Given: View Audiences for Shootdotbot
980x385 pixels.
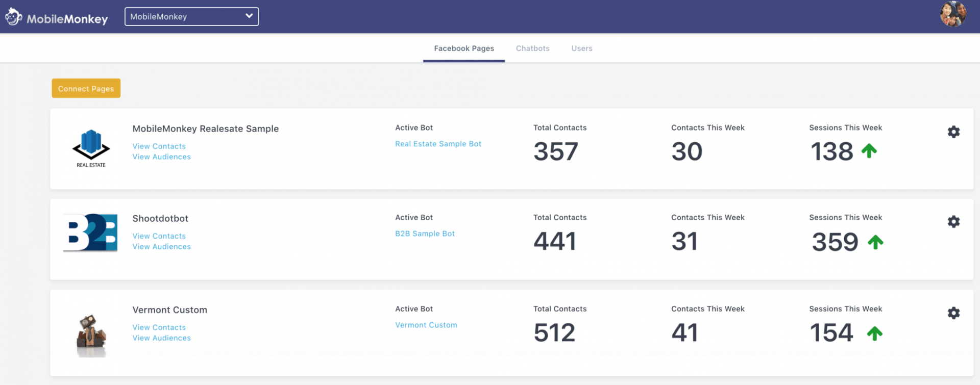Looking at the screenshot, I should pos(161,247).
